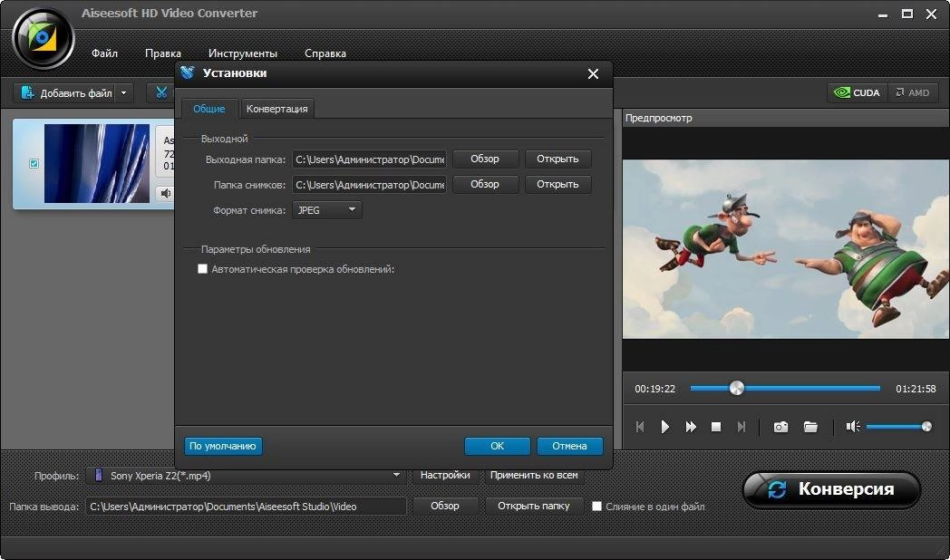The width and height of the screenshot is (950, 560).
Task: Open the Справка menu
Action: coord(325,53)
